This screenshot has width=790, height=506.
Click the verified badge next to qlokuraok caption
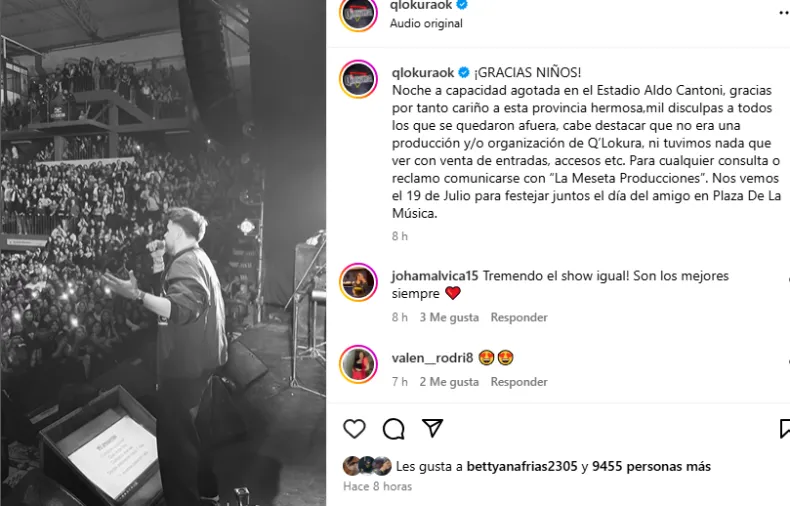point(464,73)
